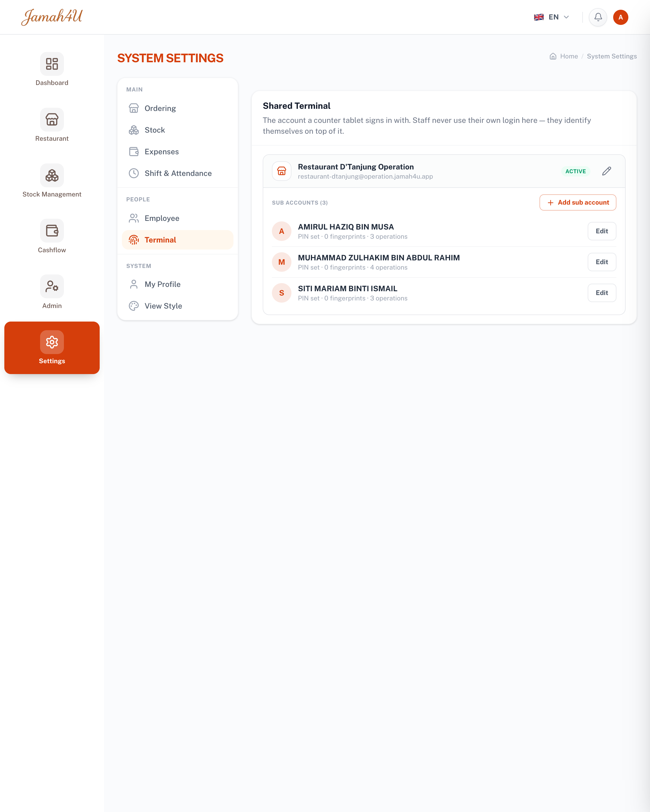Click the Stock boxes icon in settings menu
The height and width of the screenshot is (812, 650).
134,130
